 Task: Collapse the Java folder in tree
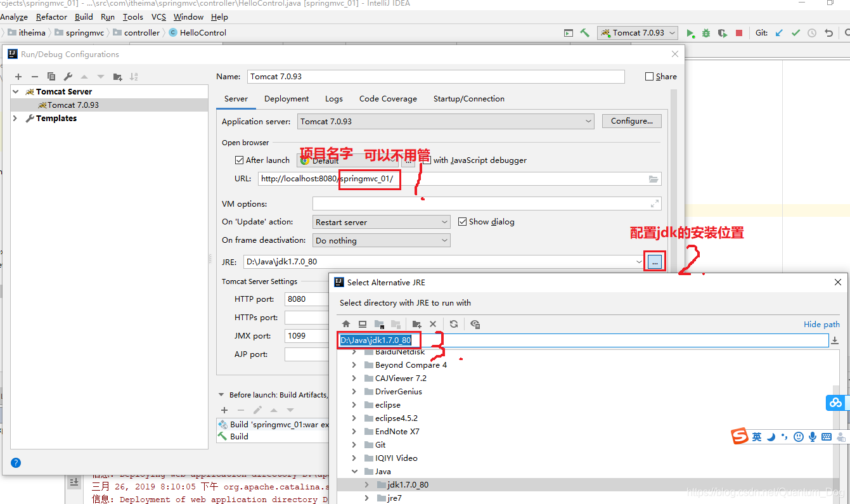(354, 471)
